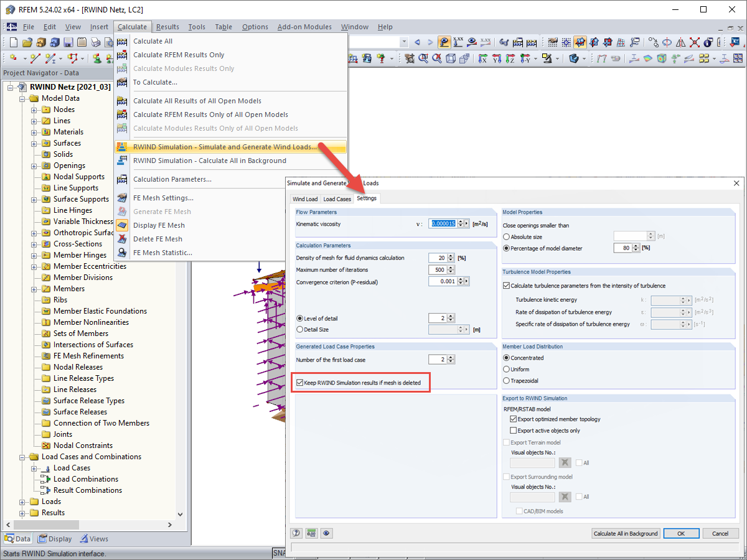Switch to the Load Cases tab
Screen dimensions: 747x560
pos(337,199)
